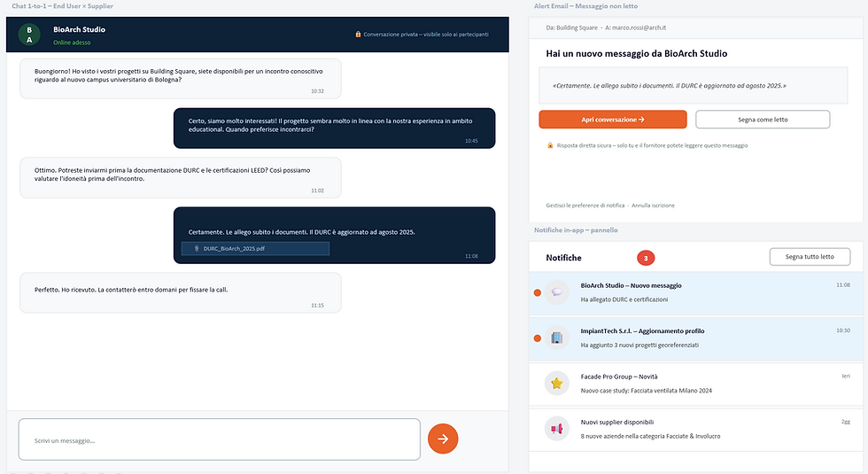The image size is (868, 474).
Task: Open Facade Pro Group Novità notification
Action: pyautogui.click(x=696, y=383)
